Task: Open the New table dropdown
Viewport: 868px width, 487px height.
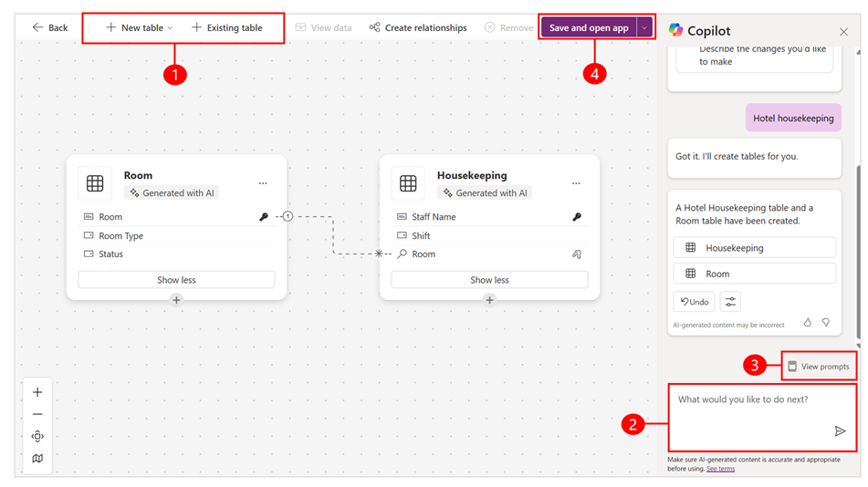Action: tap(140, 27)
